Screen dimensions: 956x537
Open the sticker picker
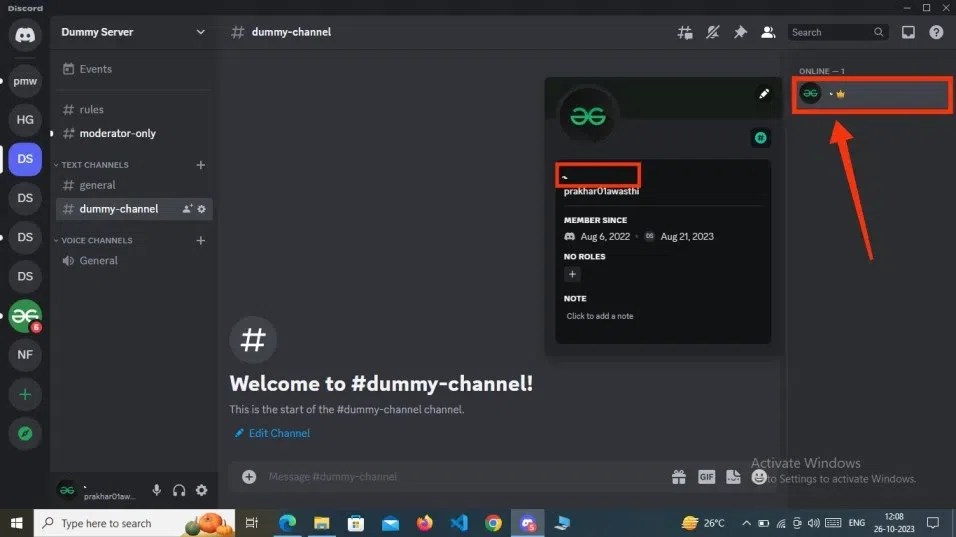[733, 477]
